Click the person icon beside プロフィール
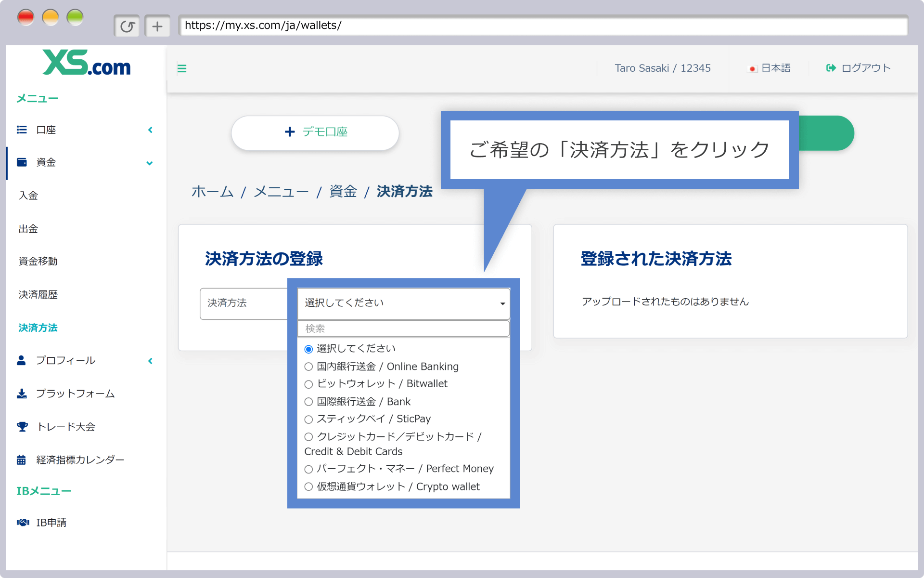The width and height of the screenshot is (924, 578). click(x=21, y=360)
